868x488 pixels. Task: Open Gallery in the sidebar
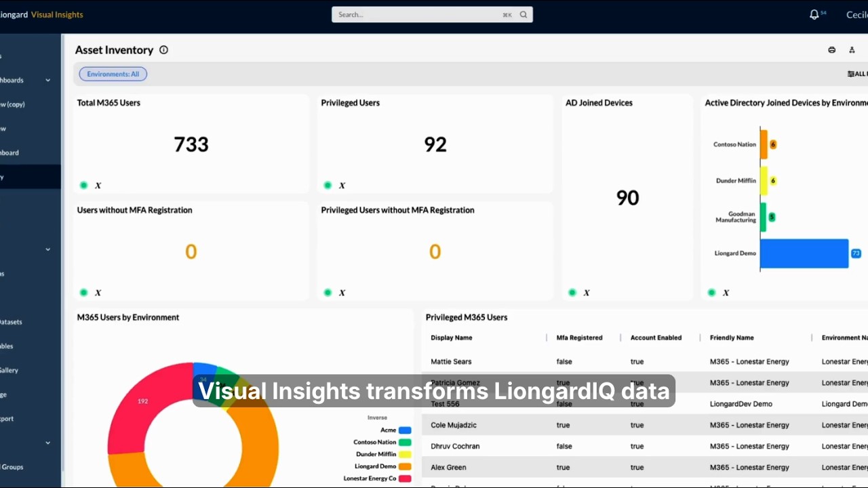tap(9, 370)
